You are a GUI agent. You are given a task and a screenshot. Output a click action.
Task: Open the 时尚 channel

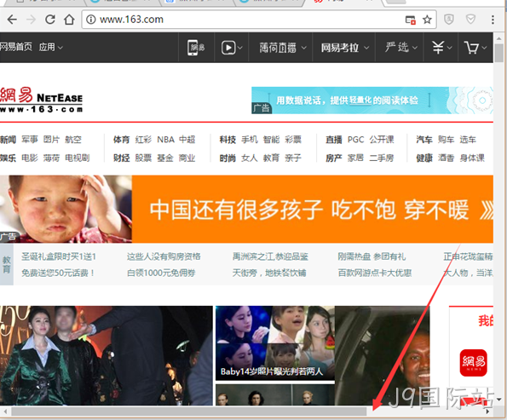pos(228,158)
